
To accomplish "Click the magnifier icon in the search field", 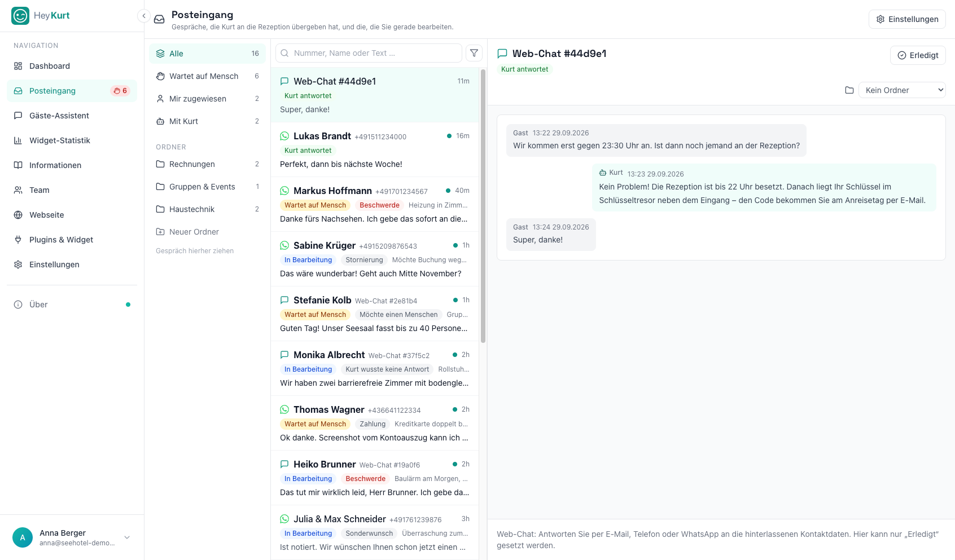I will pyautogui.click(x=285, y=53).
